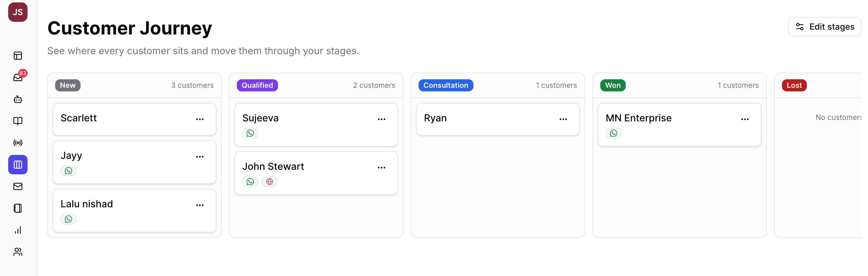Image resolution: width=868 pixels, height=276 pixels.
Task: Click WhatsApp icon on MN Enterprise card
Action: pyautogui.click(x=614, y=133)
